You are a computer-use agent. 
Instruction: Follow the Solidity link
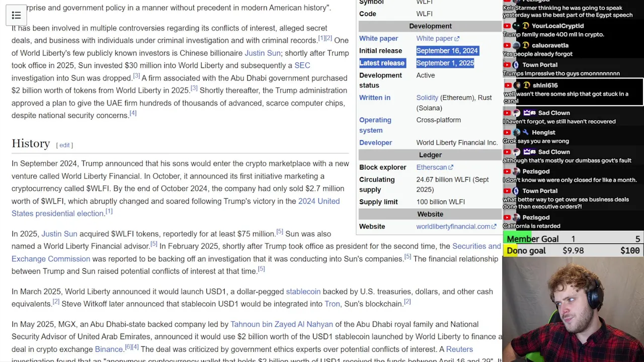point(427,98)
